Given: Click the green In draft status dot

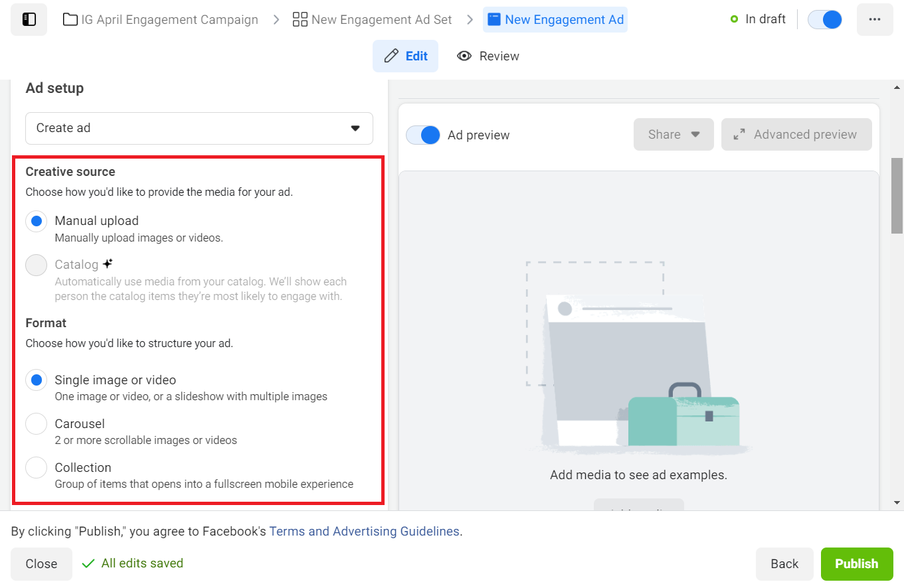Looking at the screenshot, I should tap(734, 19).
